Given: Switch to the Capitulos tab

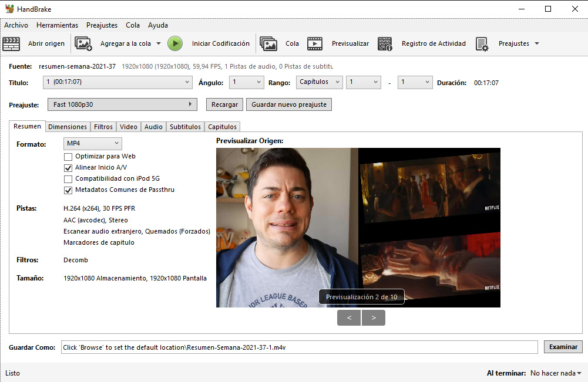Looking at the screenshot, I should click(x=223, y=127).
